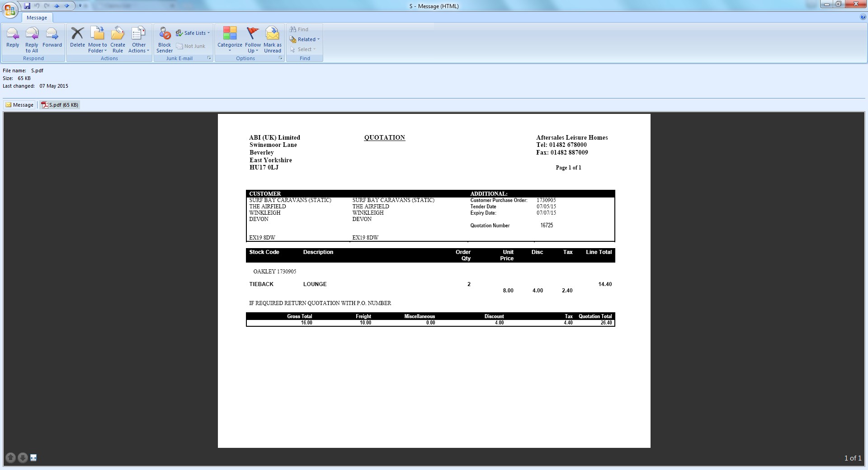
Task: Click the HU17 0LJ postcode
Action: coord(264,168)
